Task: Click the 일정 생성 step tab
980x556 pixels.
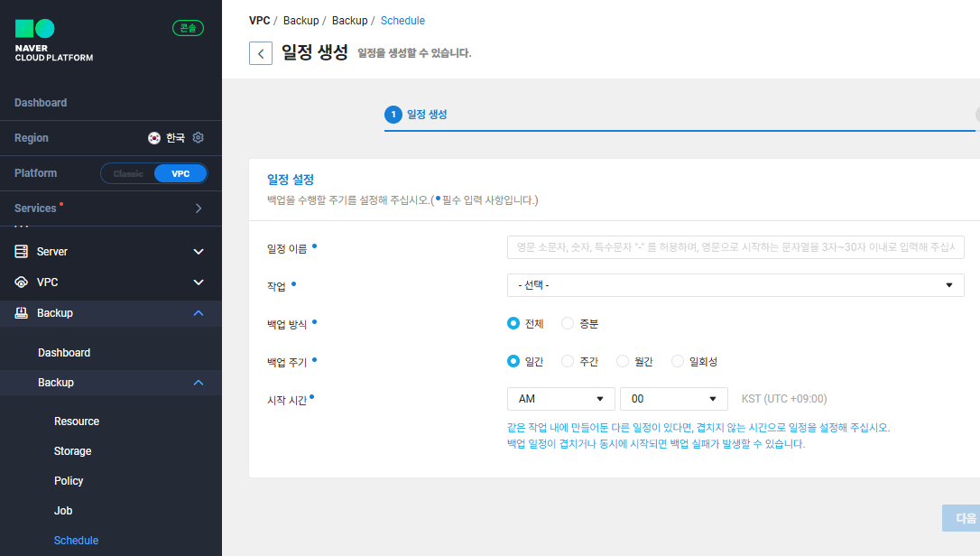Action: point(427,115)
